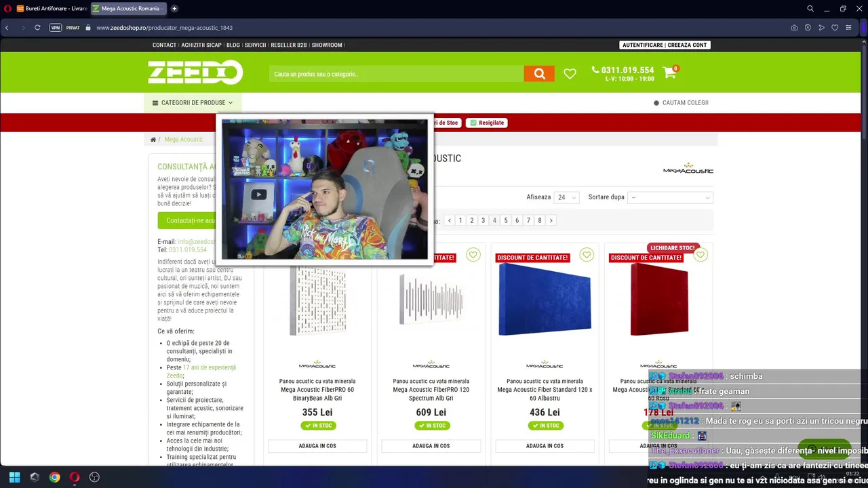
Task: Add FiberPRO 60 BinaryBean to cart
Action: click(317, 446)
